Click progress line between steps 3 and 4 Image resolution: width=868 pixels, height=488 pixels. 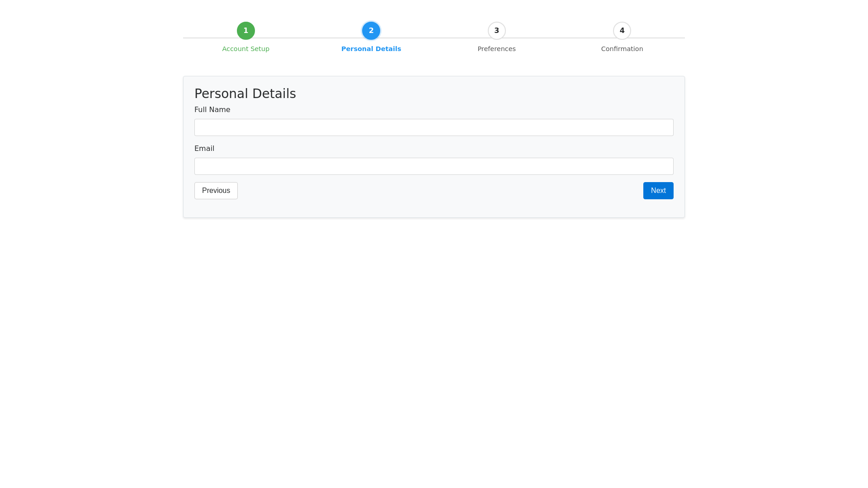point(559,38)
